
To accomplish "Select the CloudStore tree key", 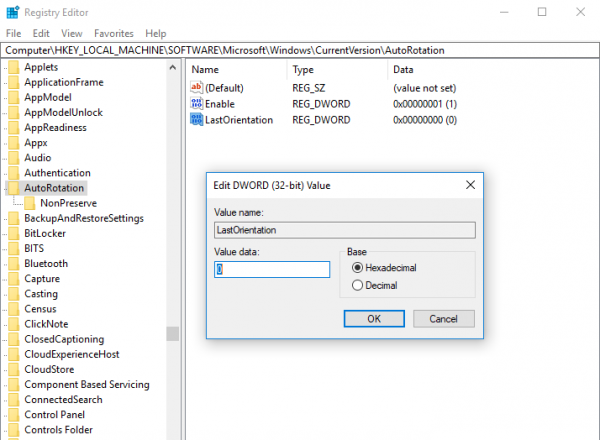I will (x=49, y=370).
